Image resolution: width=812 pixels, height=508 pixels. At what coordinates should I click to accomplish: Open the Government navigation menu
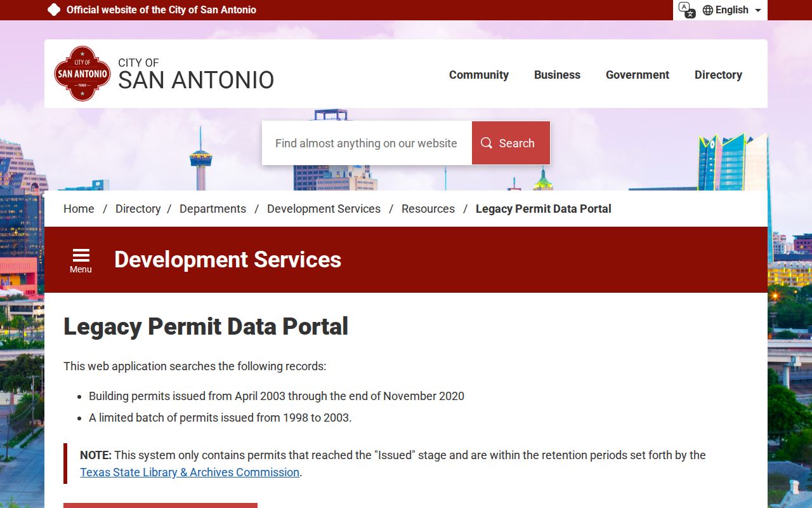(638, 75)
